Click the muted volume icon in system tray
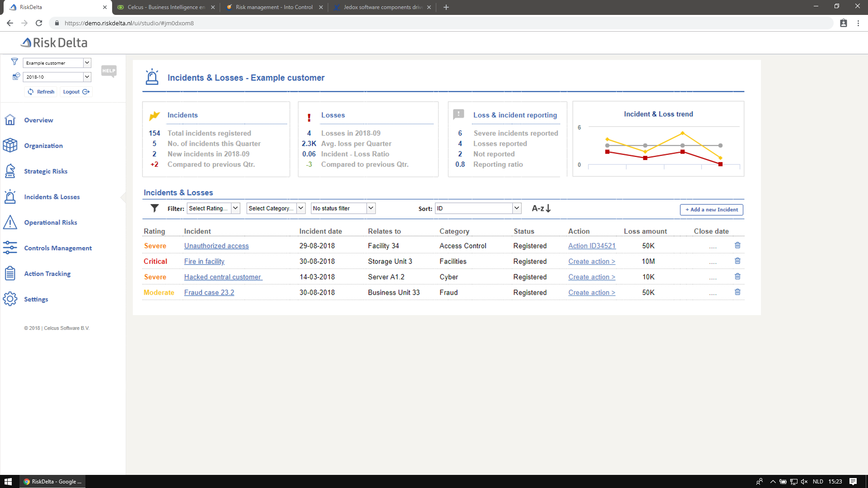This screenshot has height=488, width=868. coord(804,482)
